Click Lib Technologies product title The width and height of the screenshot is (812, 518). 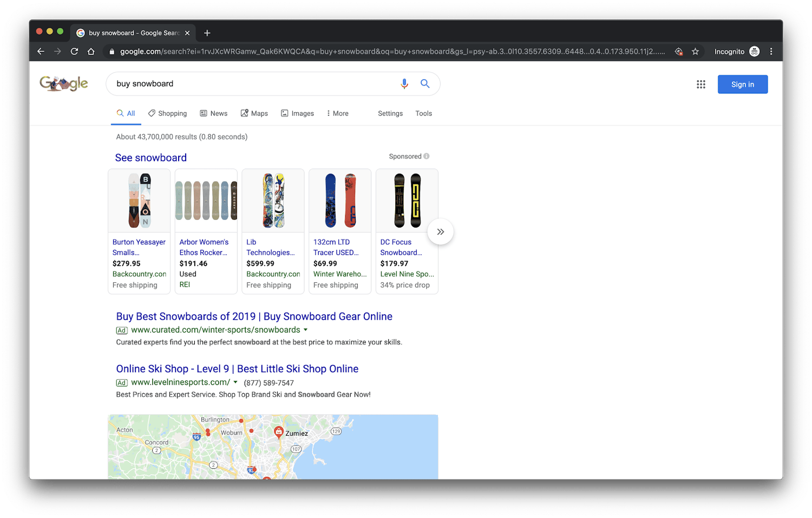pyautogui.click(x=271, y=247)
